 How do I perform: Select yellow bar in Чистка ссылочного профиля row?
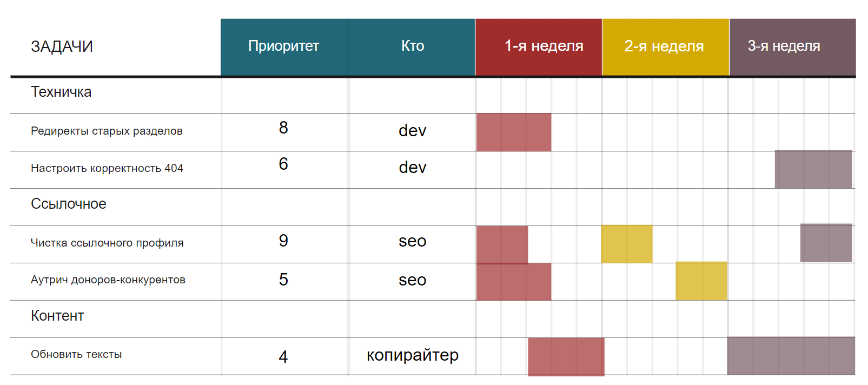point(627,244)
